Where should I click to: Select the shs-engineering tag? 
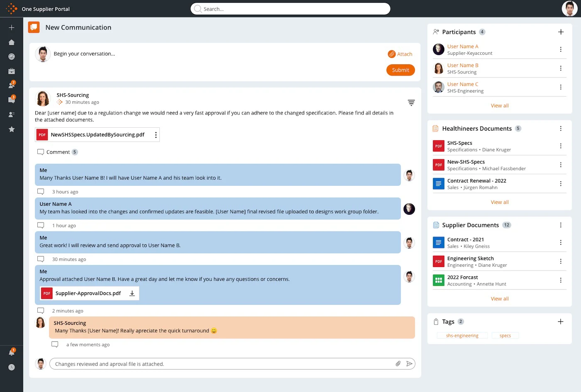point(462,336)
